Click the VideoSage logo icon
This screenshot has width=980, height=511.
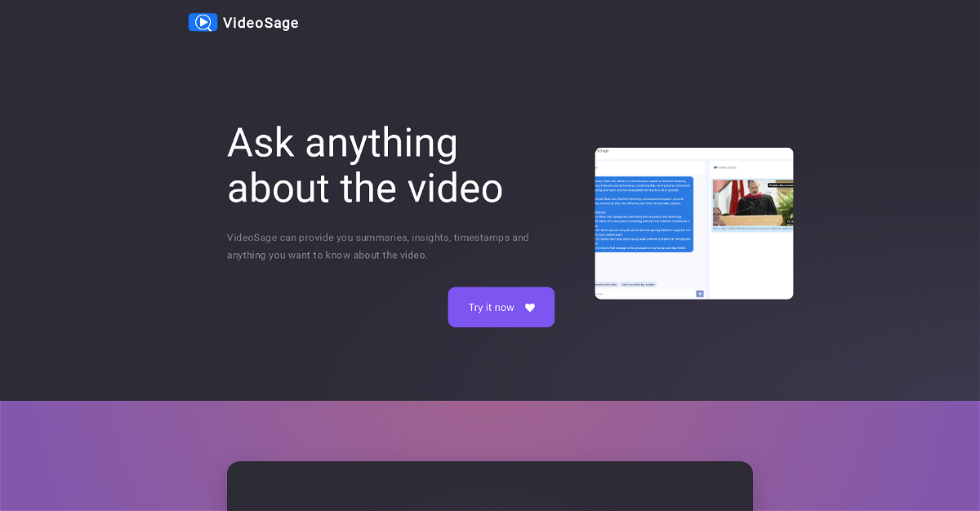[x=203, y=22]
